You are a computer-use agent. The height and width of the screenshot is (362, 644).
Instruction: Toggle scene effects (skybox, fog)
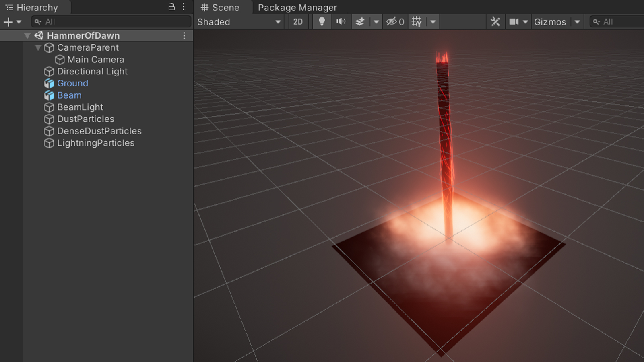point(360,22)
